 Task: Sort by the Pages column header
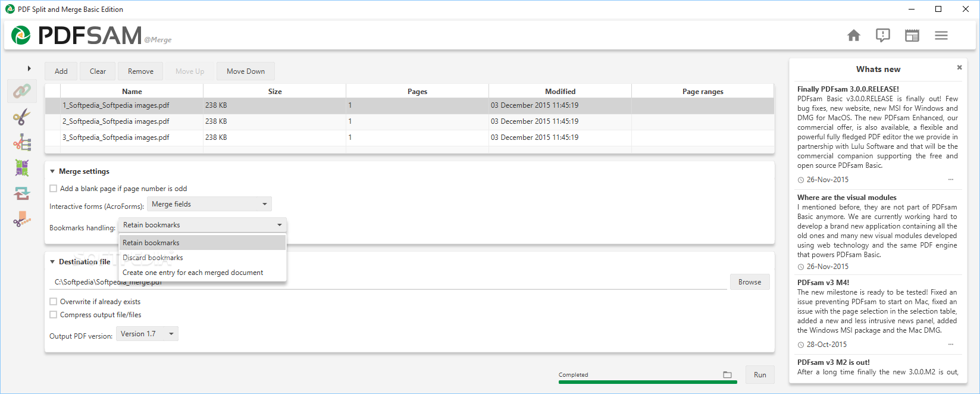click(417, 92)
